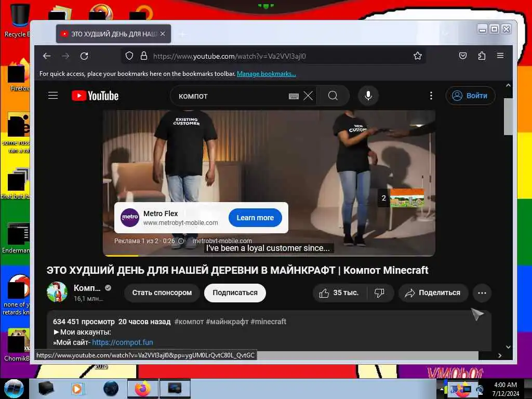The width and height of the screenshot is (532, 399).
Task: Open the on-screen keyboard in search box
Action: (294, 96)
